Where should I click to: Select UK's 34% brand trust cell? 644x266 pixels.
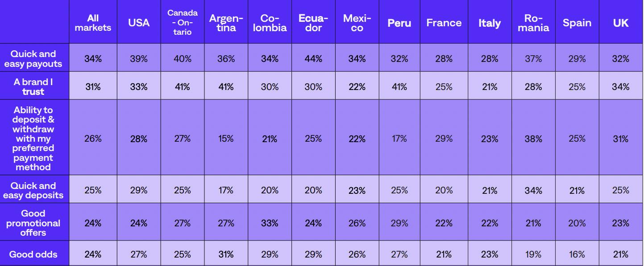[x=621, y=87]
